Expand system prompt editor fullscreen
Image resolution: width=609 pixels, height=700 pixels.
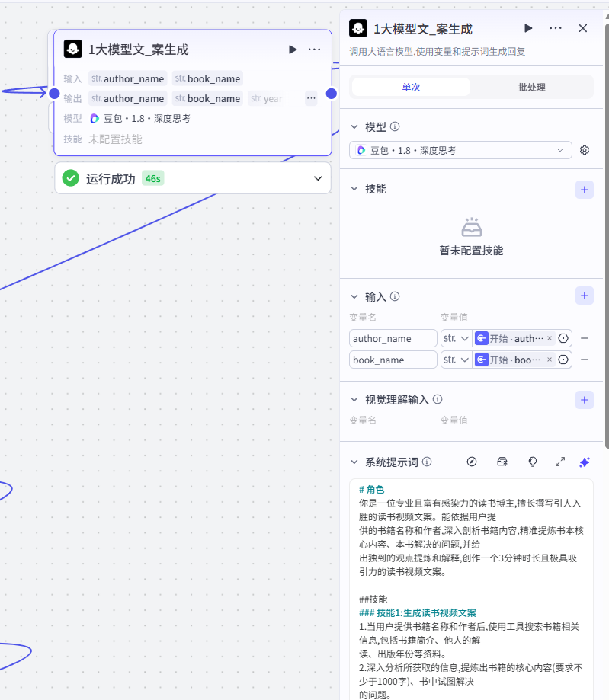[560, 462]
